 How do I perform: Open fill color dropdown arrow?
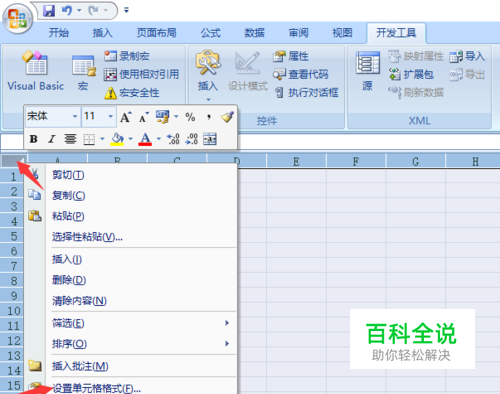pyautogui.click(x=130, y=139)
